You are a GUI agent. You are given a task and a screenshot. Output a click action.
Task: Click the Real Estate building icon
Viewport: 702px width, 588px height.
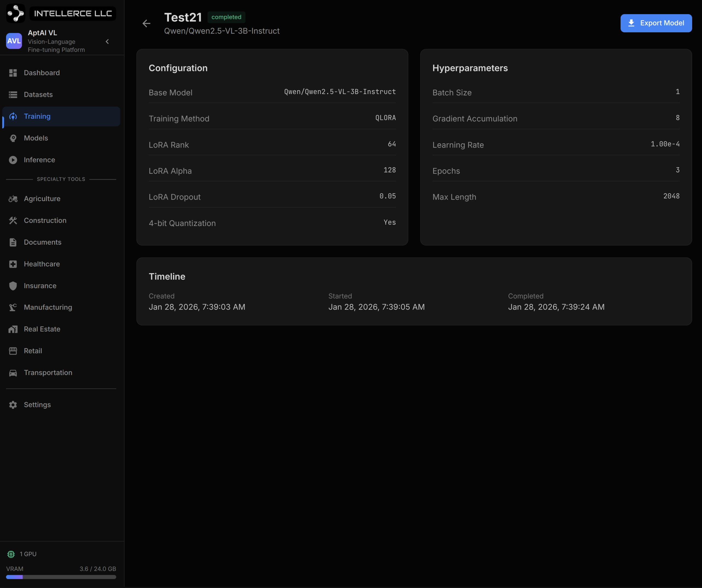click(x=13, y=329)
